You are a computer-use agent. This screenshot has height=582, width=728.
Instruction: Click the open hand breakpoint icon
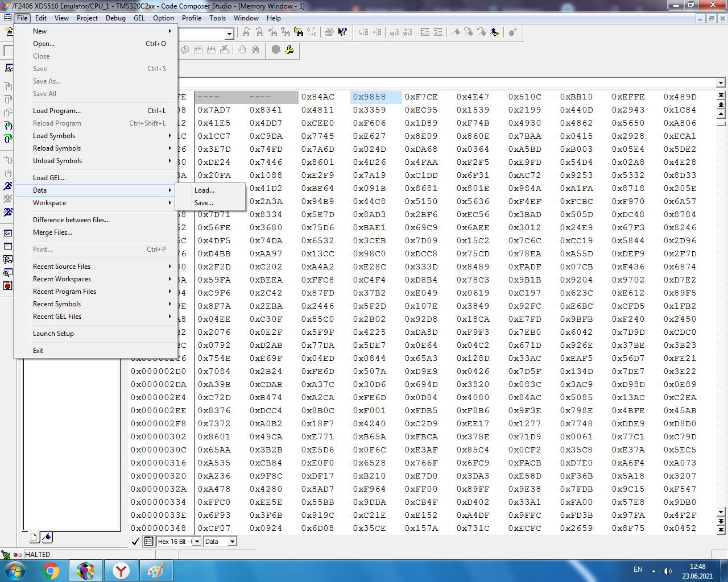click(242, 50)
